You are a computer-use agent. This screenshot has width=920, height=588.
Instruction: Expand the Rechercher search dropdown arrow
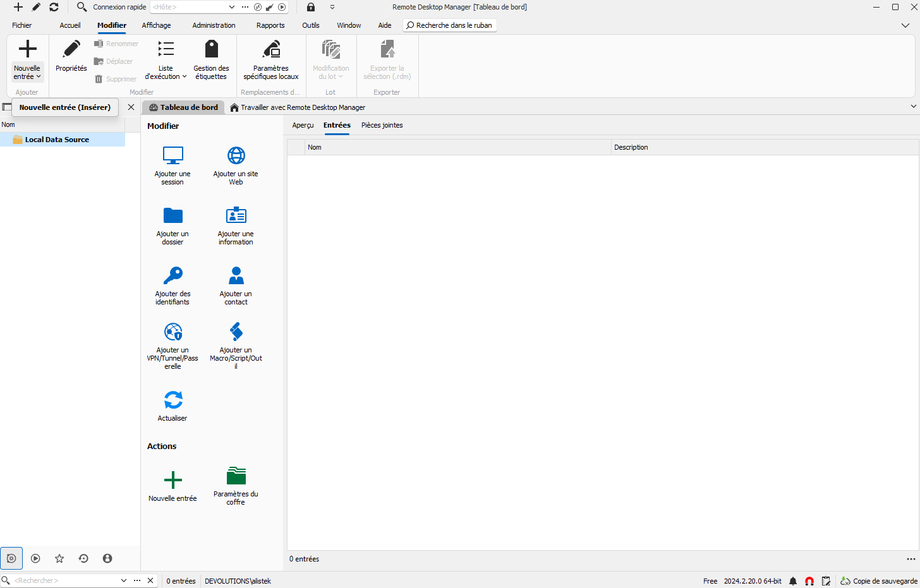pyautogui.click(x=124, y=580)
